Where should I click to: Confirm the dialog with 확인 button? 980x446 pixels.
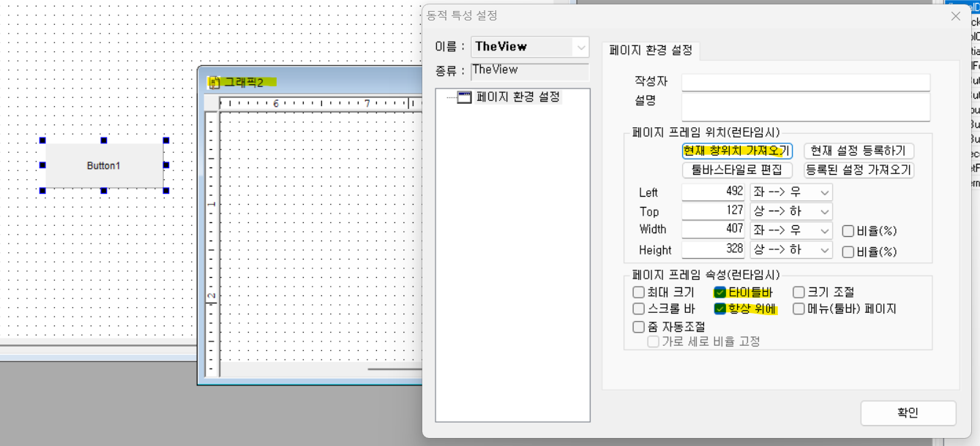tap(908, 412)
